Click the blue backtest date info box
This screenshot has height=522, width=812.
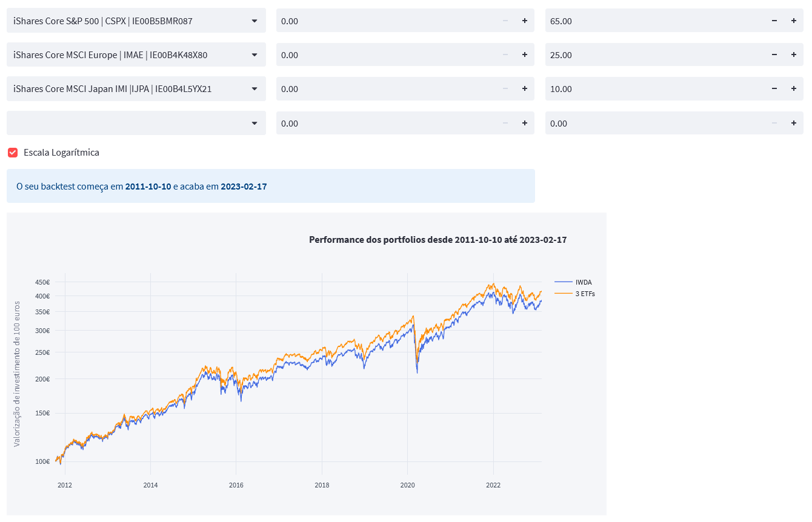coord(271,187)
